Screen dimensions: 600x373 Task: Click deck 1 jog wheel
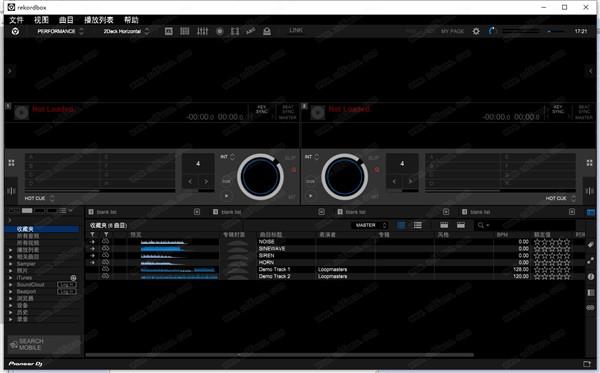[x=260, y=177]
